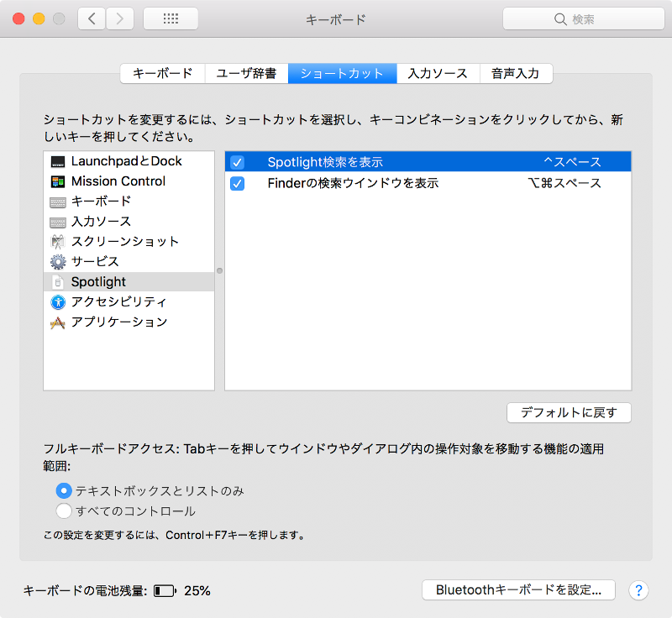Go forward with the right arrow button

click(x=120, y=18)
